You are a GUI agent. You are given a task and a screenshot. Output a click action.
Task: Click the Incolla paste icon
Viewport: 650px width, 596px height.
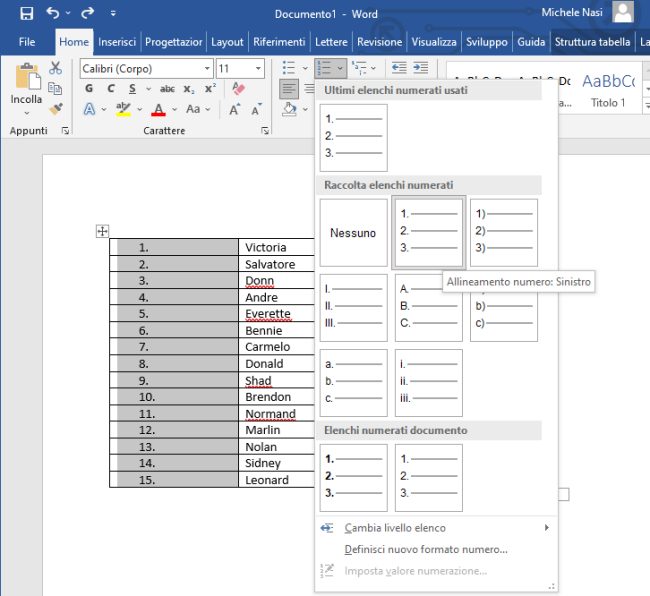pyautogui.click(x=27, y=76)
